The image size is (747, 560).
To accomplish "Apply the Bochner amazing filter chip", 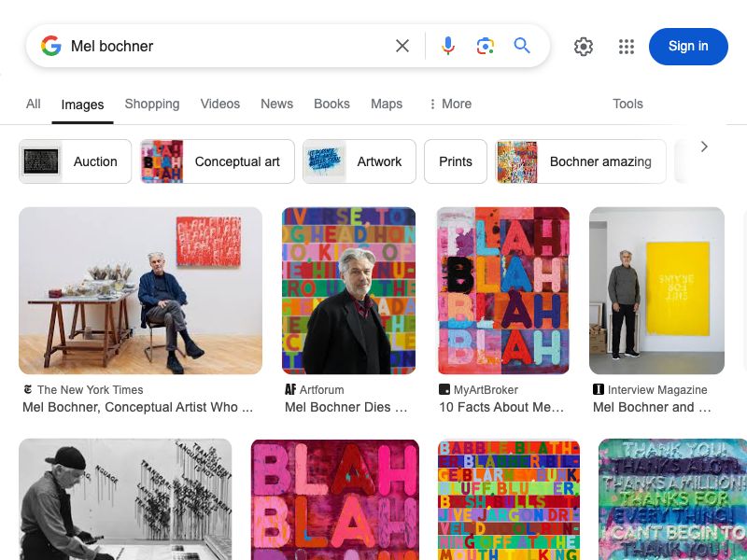I will click(x=581, y=161).
